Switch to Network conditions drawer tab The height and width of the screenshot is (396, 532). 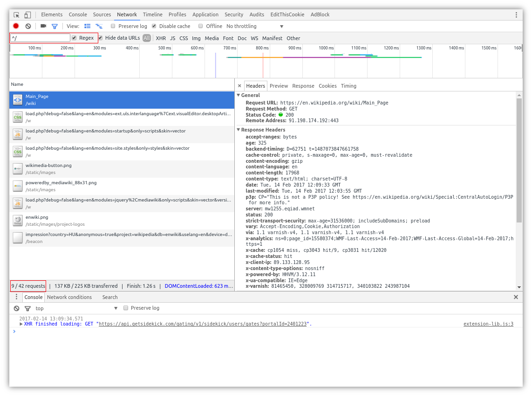pos(69,297)
